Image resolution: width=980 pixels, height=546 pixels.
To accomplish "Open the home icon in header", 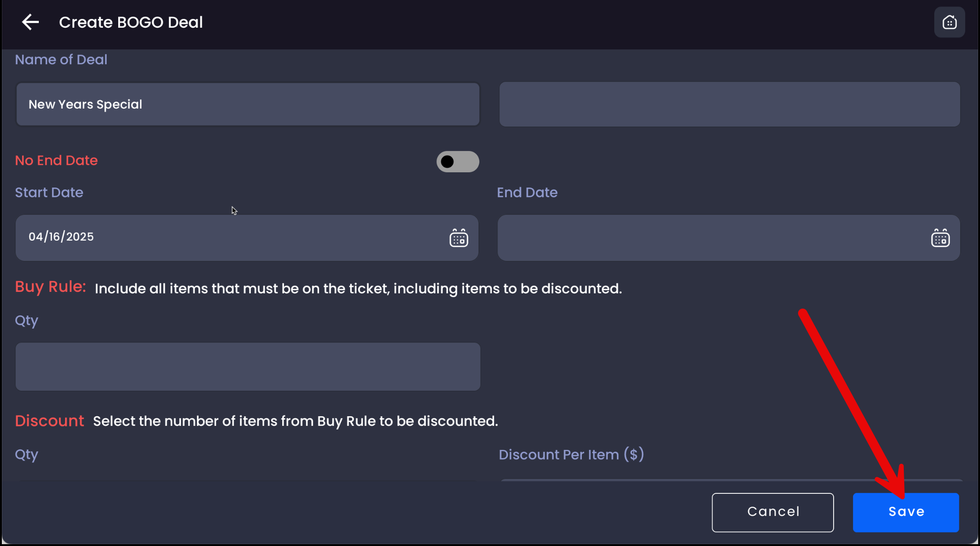I will (x=950, y=22).
